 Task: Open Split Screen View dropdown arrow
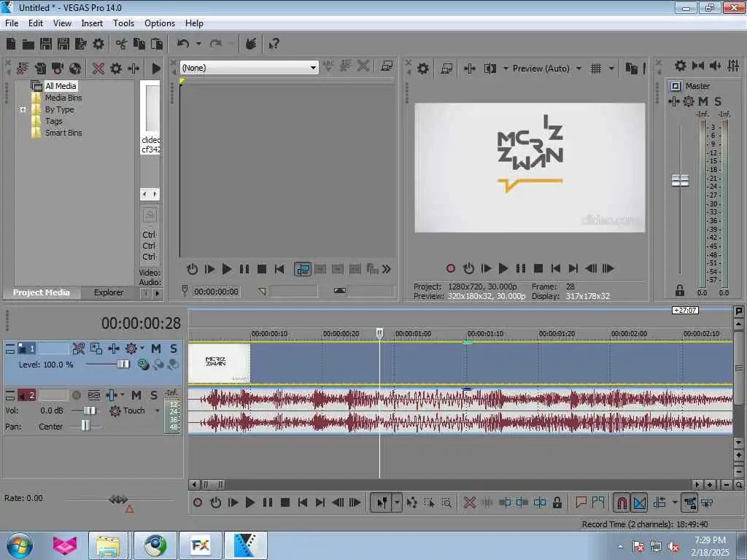[x=506, y=69]
